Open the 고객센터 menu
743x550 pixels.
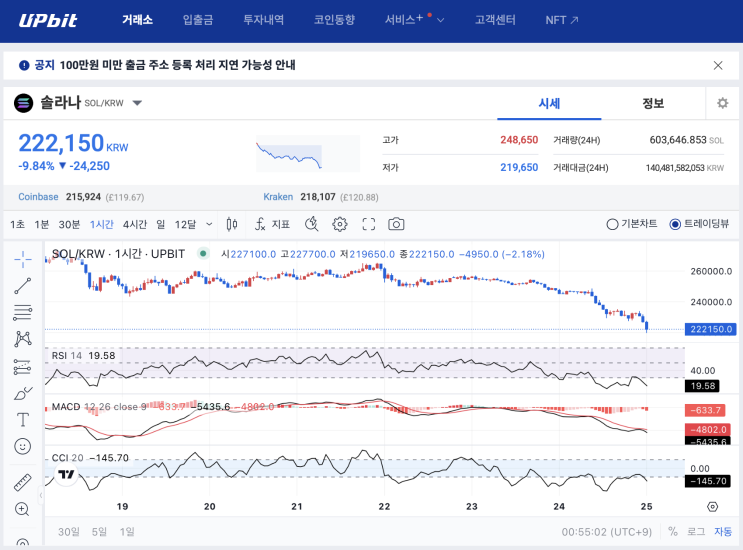(495, 20)
